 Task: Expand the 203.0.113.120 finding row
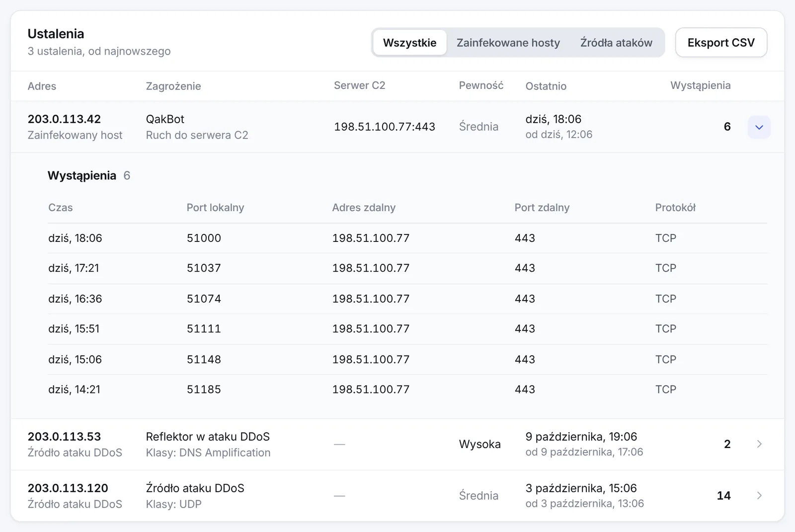point(759,496)
